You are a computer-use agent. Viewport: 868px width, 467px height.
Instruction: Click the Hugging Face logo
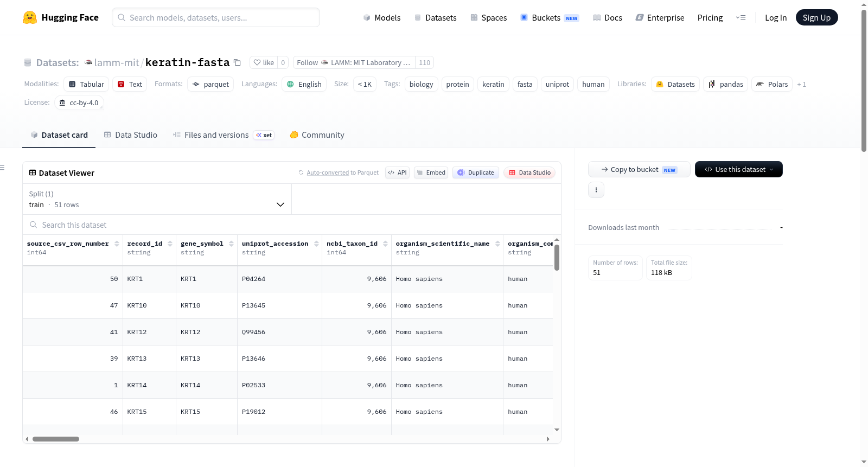click(x=61, y=17)
